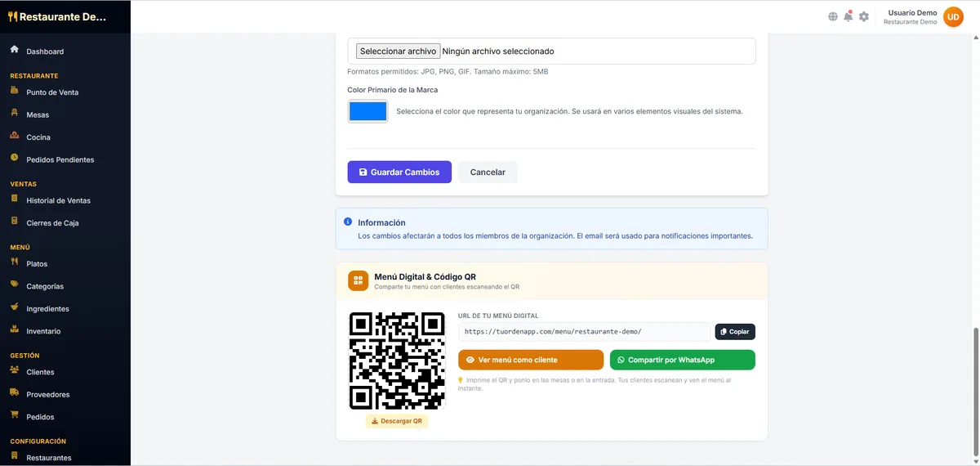Open the Categorías menu item
This screenshot has width=980, height=466.
(x=45, y=286)
